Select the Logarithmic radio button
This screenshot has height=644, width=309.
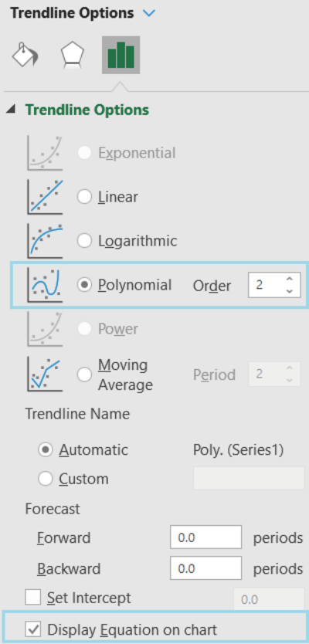[84, 241]
